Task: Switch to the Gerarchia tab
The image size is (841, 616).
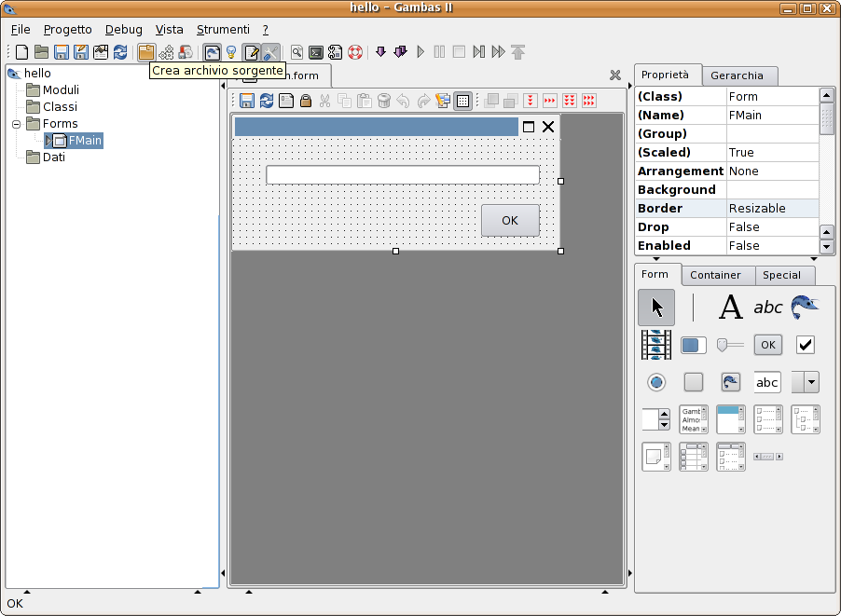Action: point(737,75)
